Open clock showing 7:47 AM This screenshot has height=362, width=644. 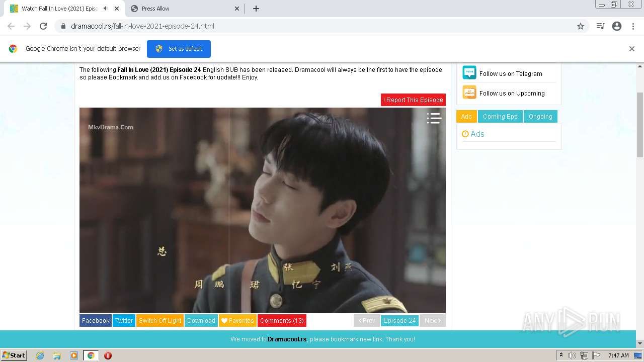click(x=618, y=355)
